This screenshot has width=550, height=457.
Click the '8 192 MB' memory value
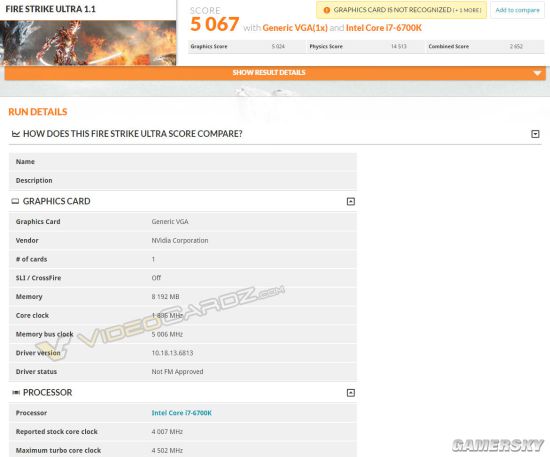pos(166,297)
